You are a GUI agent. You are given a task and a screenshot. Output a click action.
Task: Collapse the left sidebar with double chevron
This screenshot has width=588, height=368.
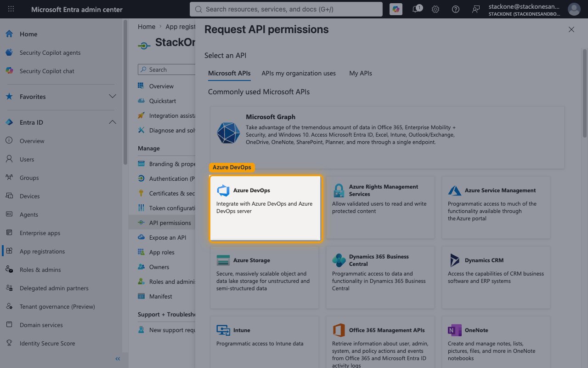pyautogui.click(x=118, y=359)
